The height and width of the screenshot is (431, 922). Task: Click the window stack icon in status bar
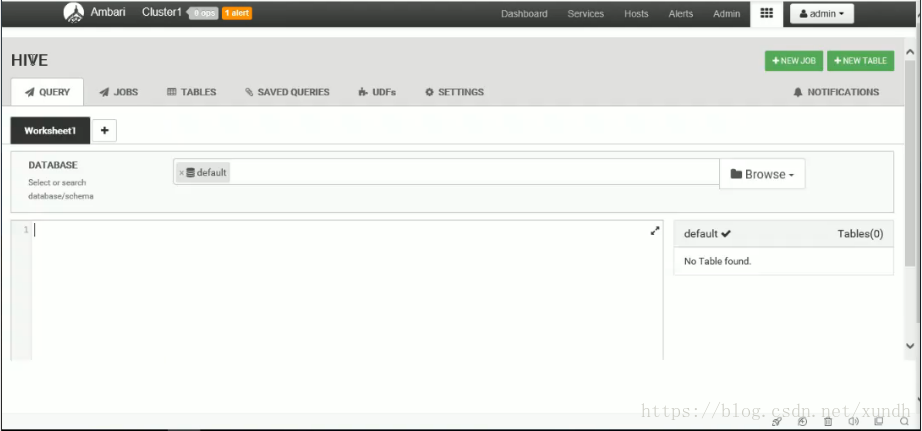pos(878,421)
